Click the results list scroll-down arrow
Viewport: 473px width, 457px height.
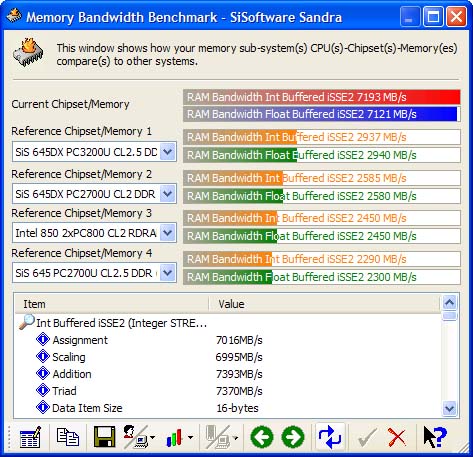(449, 408)
